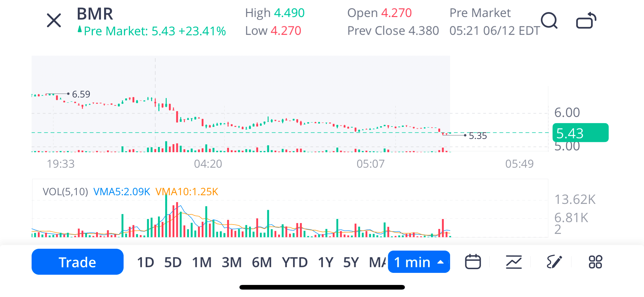The width and height of the screenshot is (644, 297).
Task: Tap the green 5.43 current price tag
Action: coord(580,133)
